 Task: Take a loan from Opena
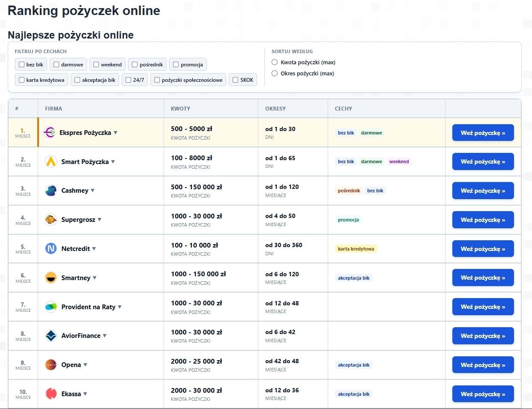[483, 365]
